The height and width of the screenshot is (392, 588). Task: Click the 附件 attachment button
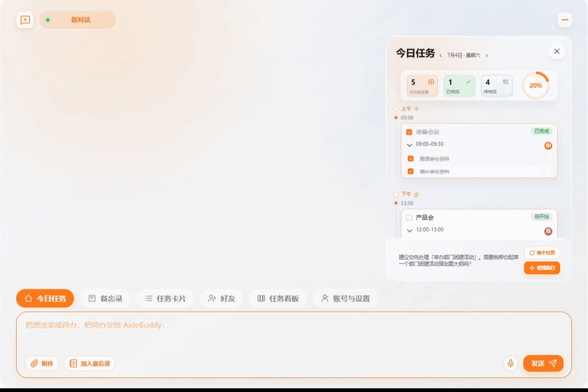(x=42, y=364)
